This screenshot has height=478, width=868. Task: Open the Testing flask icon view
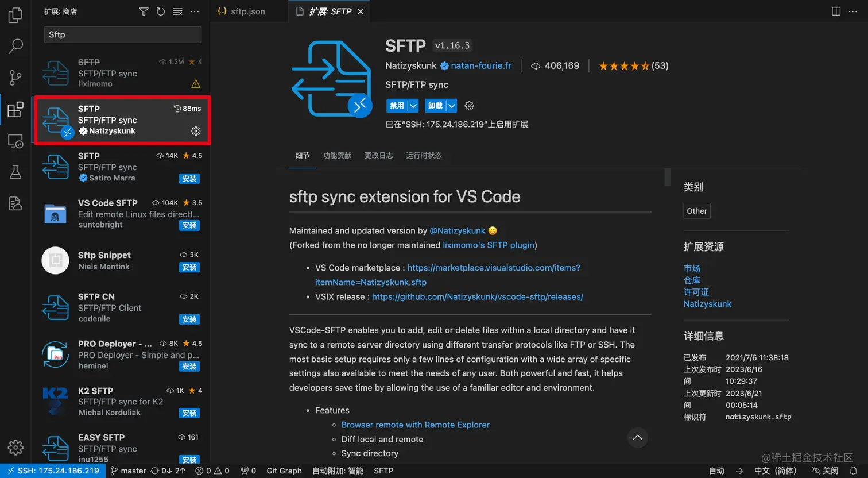(x=15, y=172)
